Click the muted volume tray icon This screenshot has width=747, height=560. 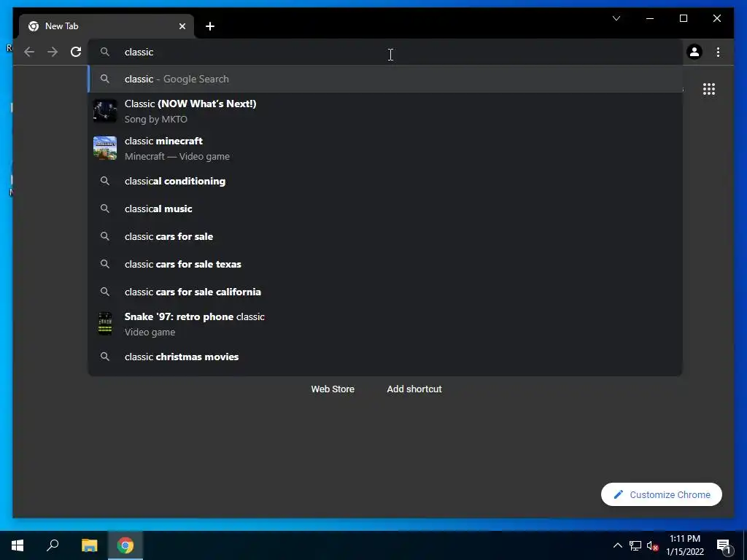click(652, 545)
